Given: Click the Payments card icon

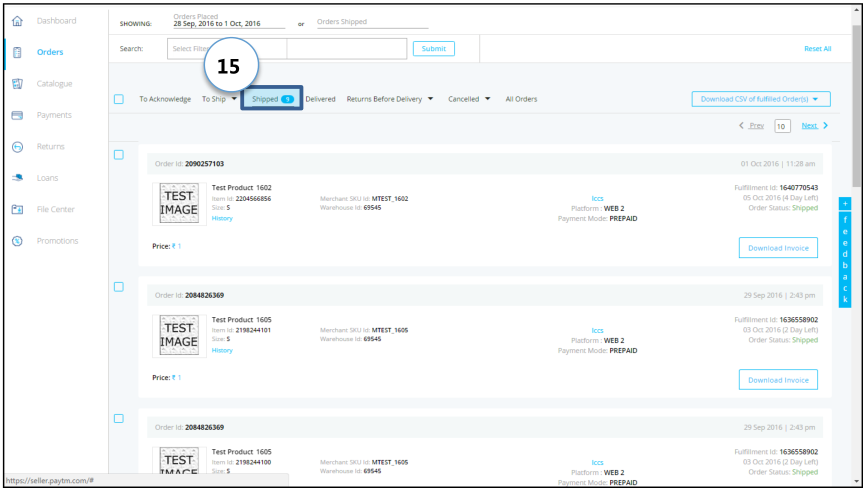Looking at the screenshot, I should click(x=17, y=115).
